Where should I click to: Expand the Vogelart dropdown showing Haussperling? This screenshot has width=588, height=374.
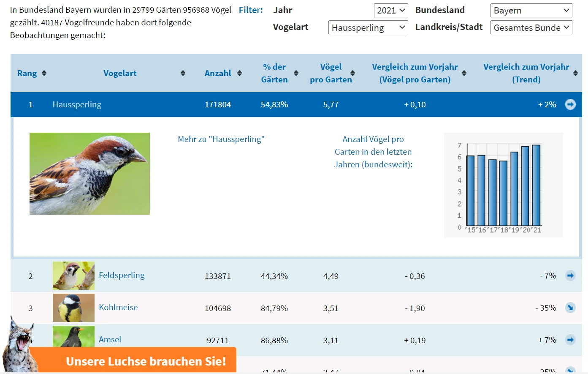(368, 28)
